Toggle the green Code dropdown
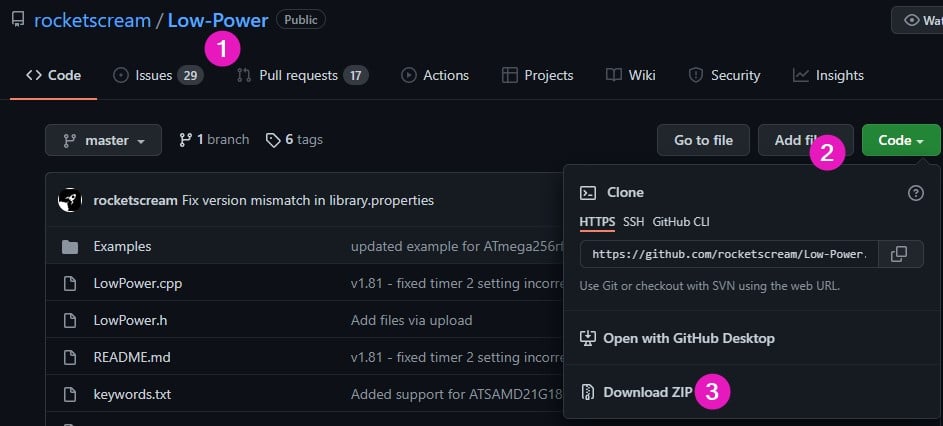 [901, 140]
